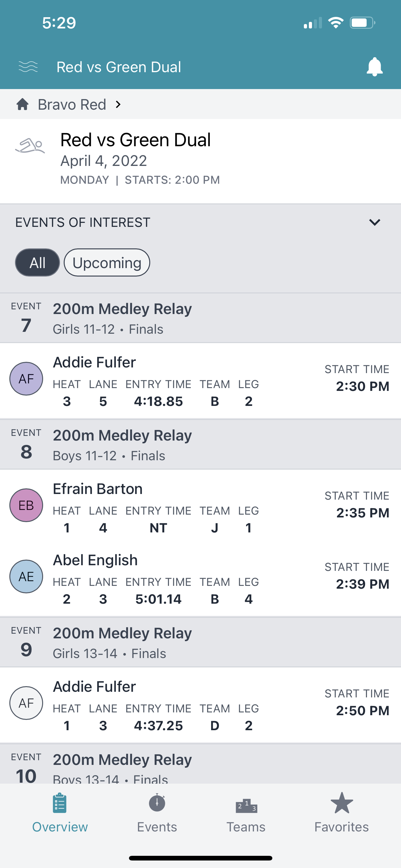Tap the purple AF avatar for Addie Fulfer
Viewport: 401px width, 868px height.
26,379
